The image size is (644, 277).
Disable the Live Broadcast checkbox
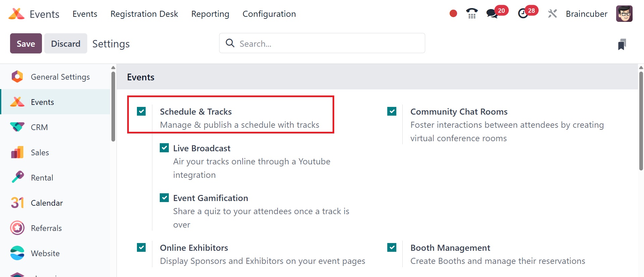pos(164,148)
